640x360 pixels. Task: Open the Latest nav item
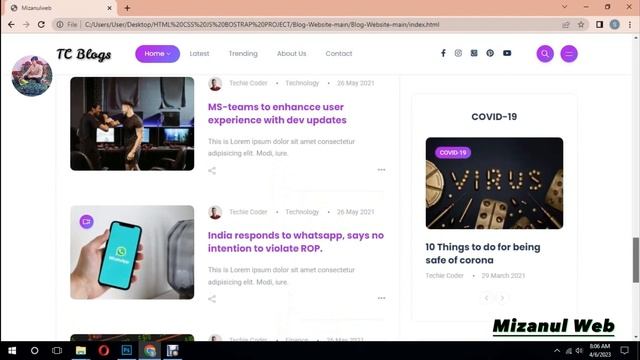point(199,53)
